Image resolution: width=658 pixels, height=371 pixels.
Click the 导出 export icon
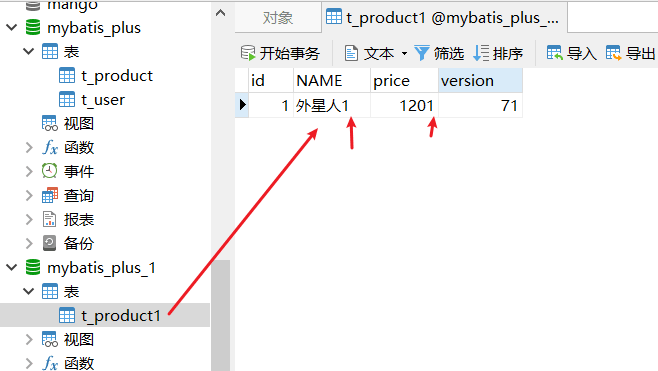point(613,53)
